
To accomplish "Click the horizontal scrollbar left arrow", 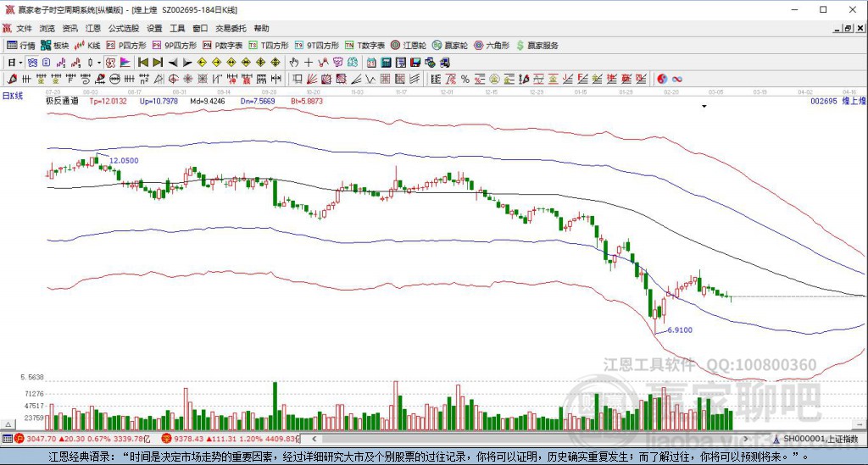I will tap(314, 439).
